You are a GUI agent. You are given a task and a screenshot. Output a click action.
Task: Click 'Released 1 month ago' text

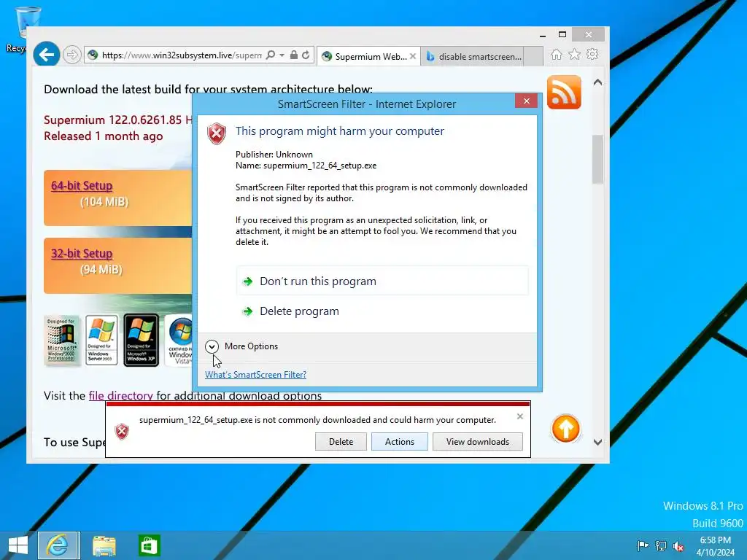[x=104, y=136]
